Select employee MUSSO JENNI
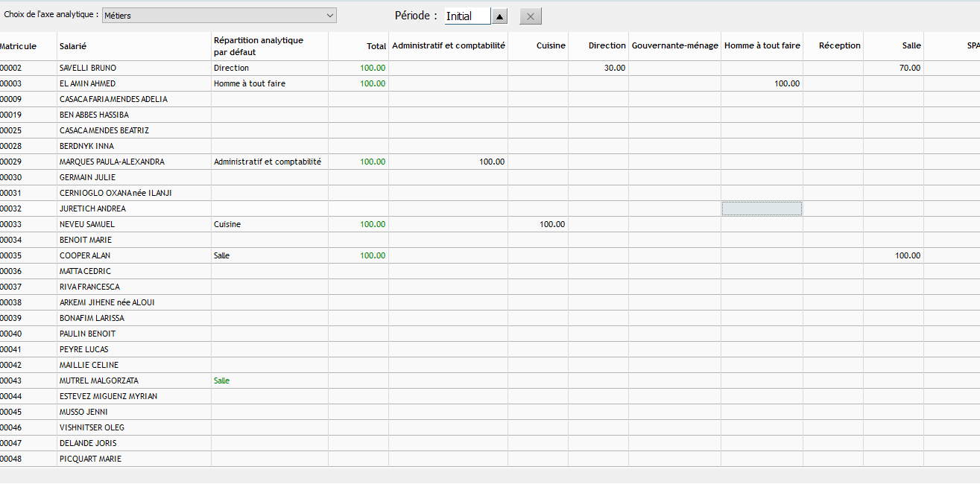 point(83,412)
